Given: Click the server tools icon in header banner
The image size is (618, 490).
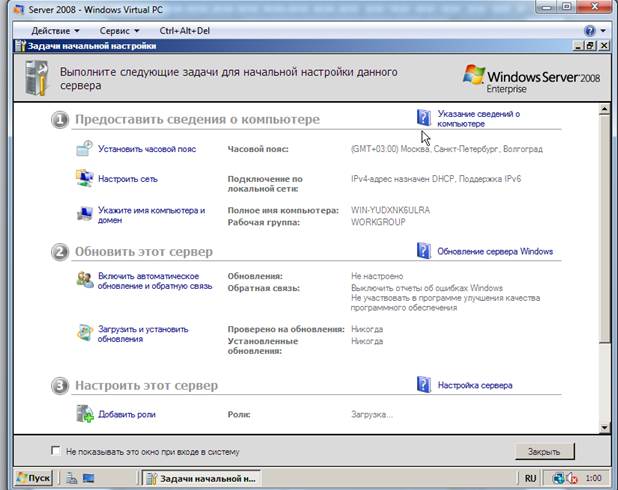Looking at the screenshot, I should click(36, 78).
